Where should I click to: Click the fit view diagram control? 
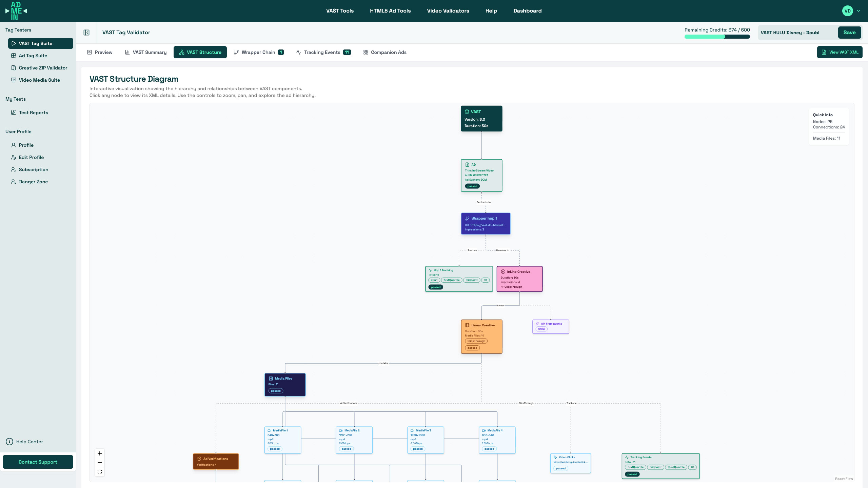100,472
